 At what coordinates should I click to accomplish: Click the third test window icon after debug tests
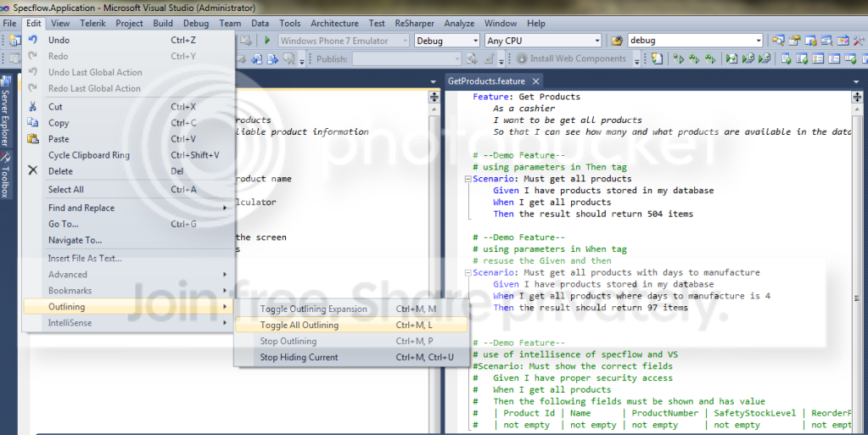click(x=818, y=59)
